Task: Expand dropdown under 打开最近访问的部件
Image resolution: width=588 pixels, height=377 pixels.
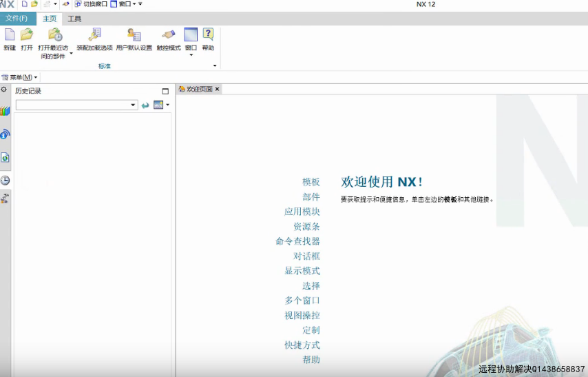Action: (71, 53)
